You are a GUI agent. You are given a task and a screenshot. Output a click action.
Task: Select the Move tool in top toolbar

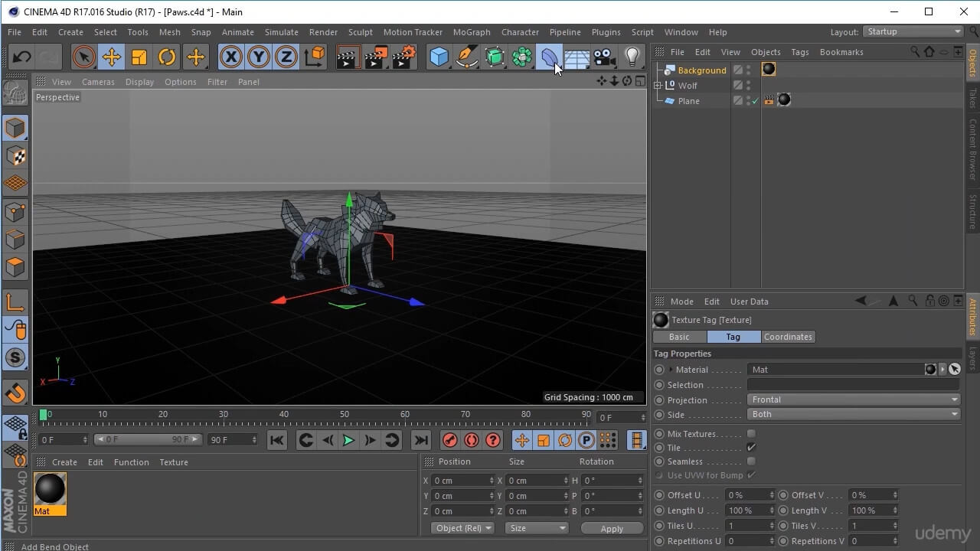click(x=111, y=57)
